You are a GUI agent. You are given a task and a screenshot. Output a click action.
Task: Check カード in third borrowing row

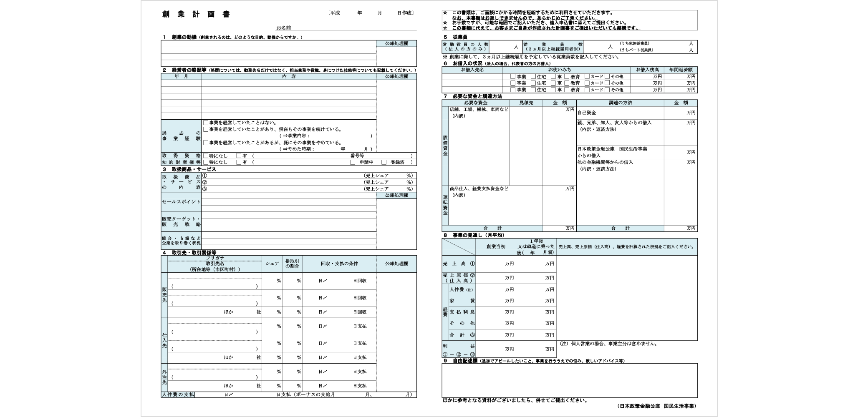pyautogui.click(x=587, y=90)
